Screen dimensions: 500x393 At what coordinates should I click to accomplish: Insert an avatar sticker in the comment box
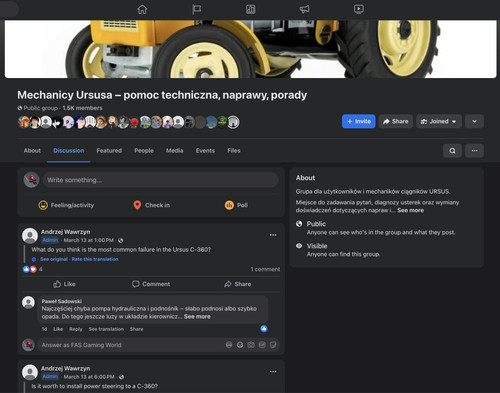pyautogui.click(x=229, y=345)
